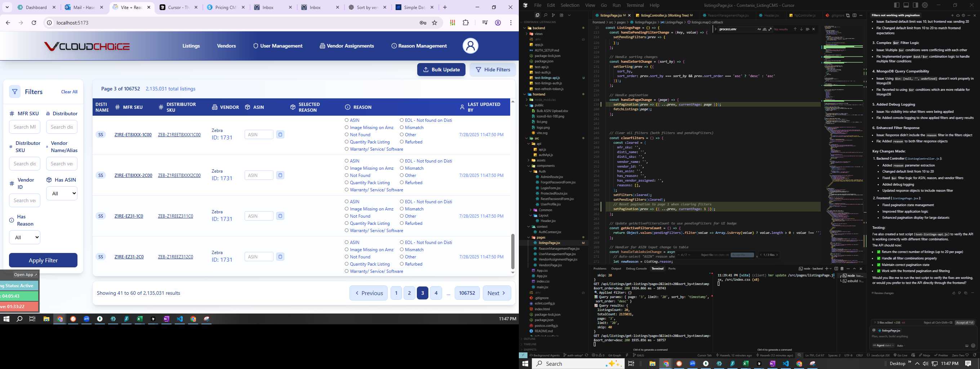
Task: Select Quantity Pack Listing for Z1RE-EZ31-1C0
Action: click(347, 223)
